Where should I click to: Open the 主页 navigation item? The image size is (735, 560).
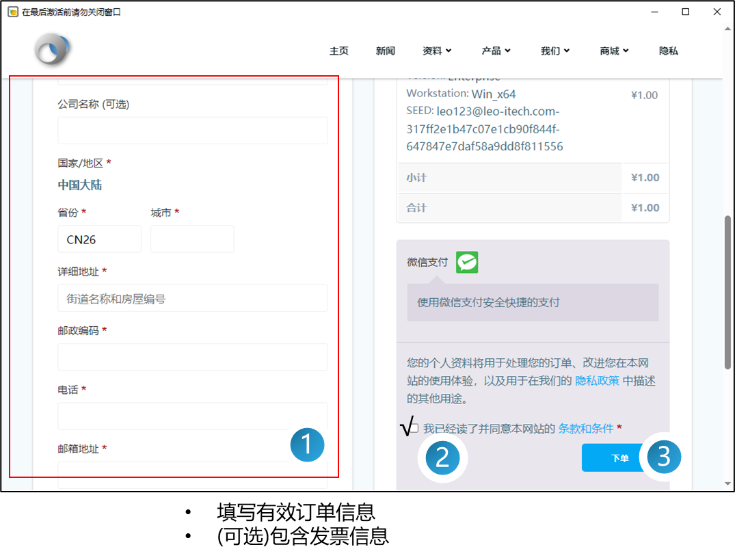click(339, 51)
